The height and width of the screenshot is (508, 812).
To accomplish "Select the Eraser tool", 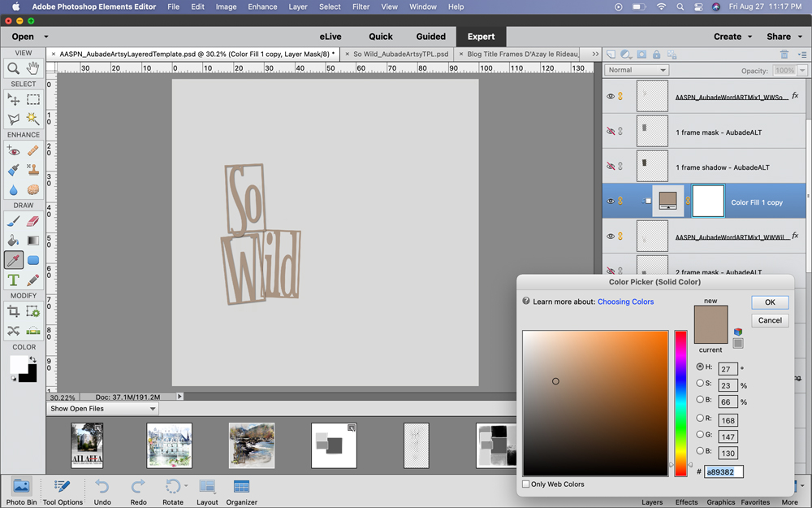I will tap(33, 221).
